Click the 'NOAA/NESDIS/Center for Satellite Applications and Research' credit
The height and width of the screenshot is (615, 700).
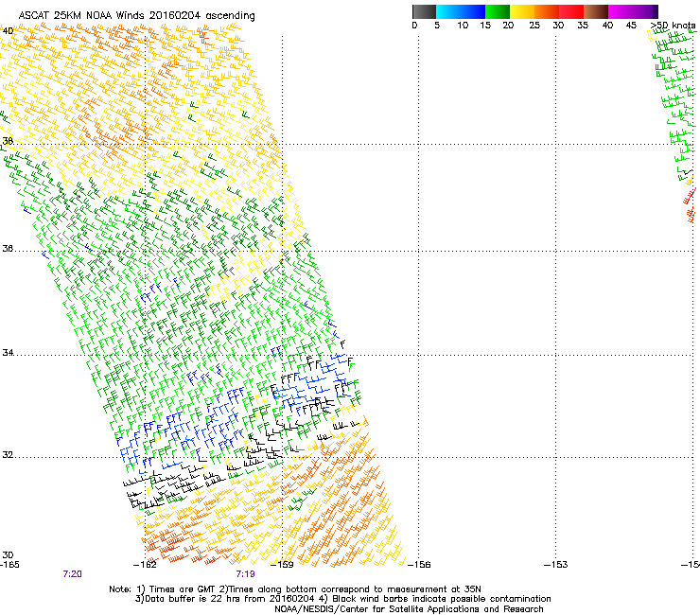point(409,609)
